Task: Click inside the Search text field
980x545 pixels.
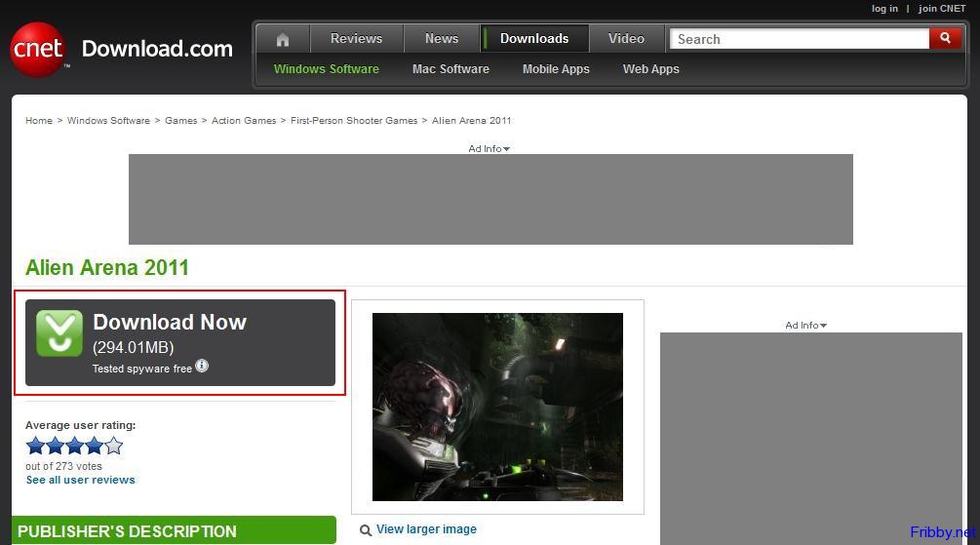Action: pyautogui.click(x=798, y=39)
